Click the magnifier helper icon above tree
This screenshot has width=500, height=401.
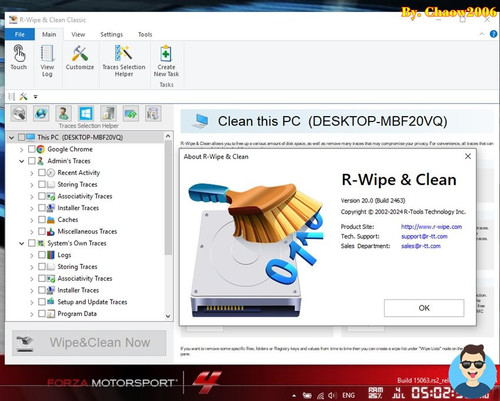19,114
